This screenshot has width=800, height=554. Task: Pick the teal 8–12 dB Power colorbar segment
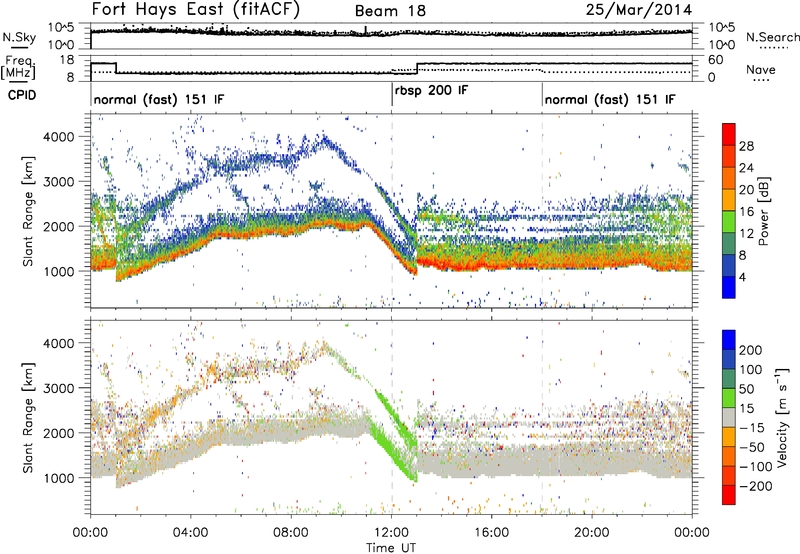(729, 243)
